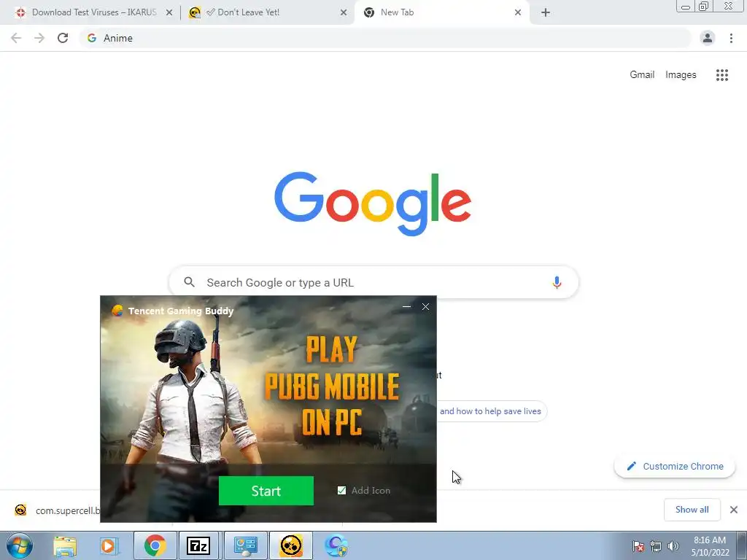Restore down the Chrome window
Screen dimensions: 747x560
click(703, 6)
